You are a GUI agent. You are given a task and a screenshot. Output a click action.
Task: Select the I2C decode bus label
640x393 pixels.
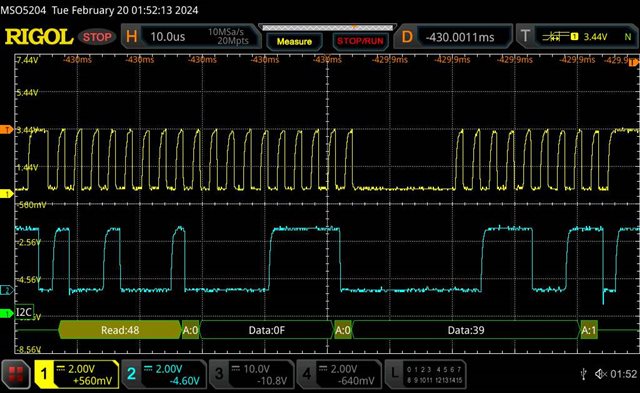24,313
